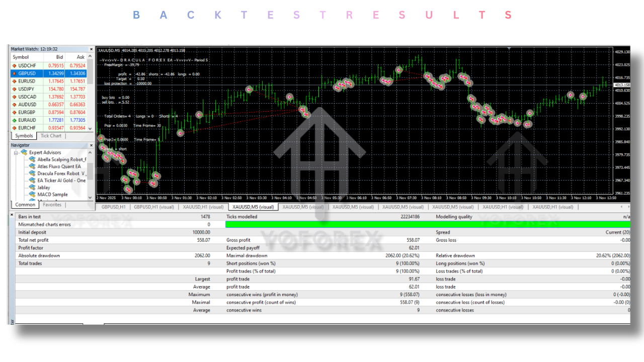The image size is (644, 362).
Task: Click the Dracula Forex Robot expert advisor icon
Action: coord(32,173)
